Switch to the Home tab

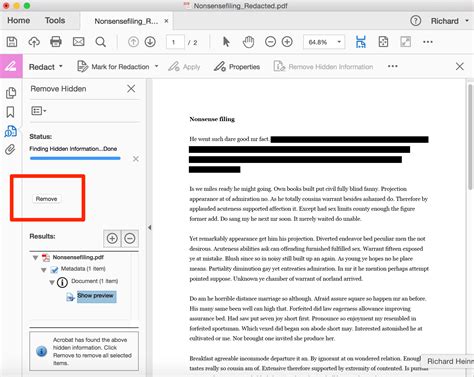(19, 20)
